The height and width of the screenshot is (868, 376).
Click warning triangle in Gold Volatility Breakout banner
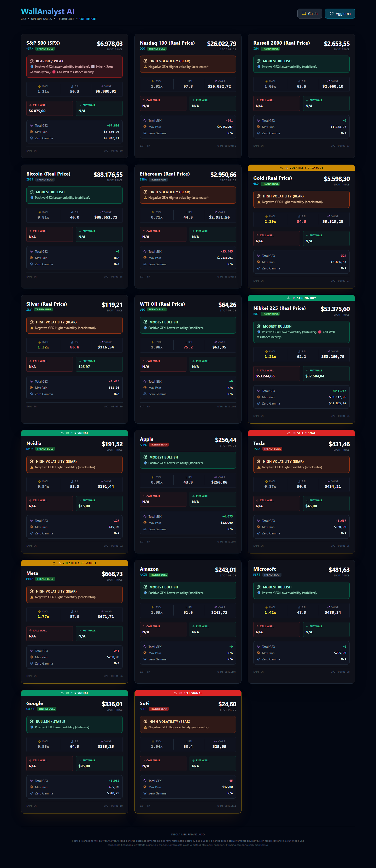click(x=281, y=168)
